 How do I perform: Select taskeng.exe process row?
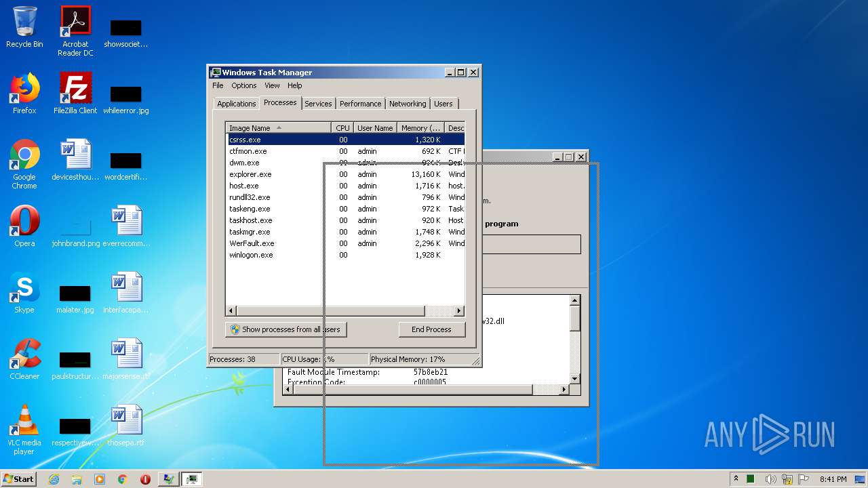(x=346, y=209)
